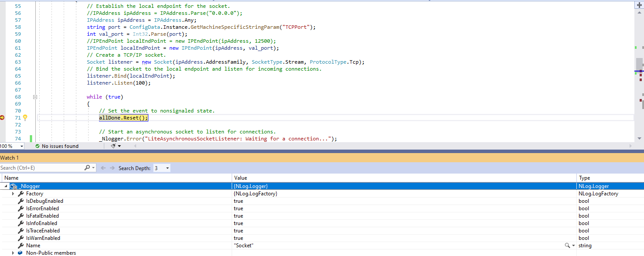Image resolution: width=644 pixels, height=256 pixels.
Task: Click the _Nlogger object icon in Watch
Action: point(14,186)
